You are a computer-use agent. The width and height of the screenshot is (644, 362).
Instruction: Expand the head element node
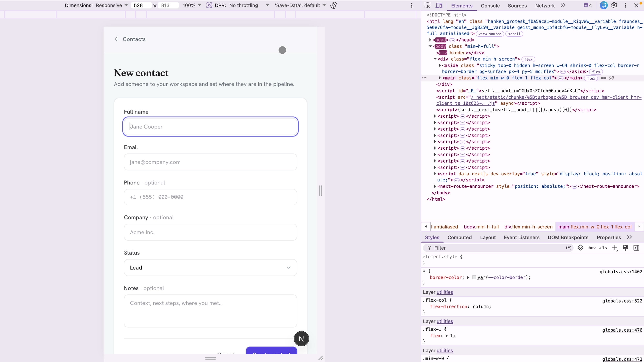(430, 40)
